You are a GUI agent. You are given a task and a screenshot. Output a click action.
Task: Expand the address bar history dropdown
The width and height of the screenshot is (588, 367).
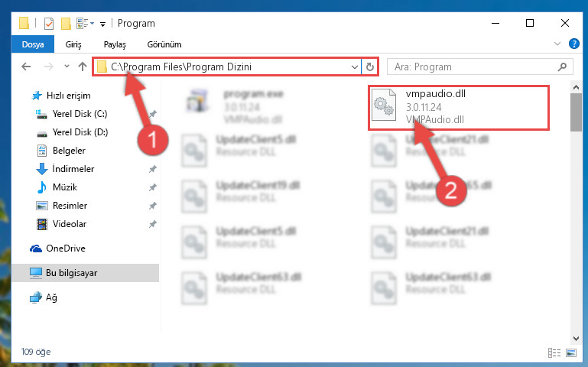354,67
